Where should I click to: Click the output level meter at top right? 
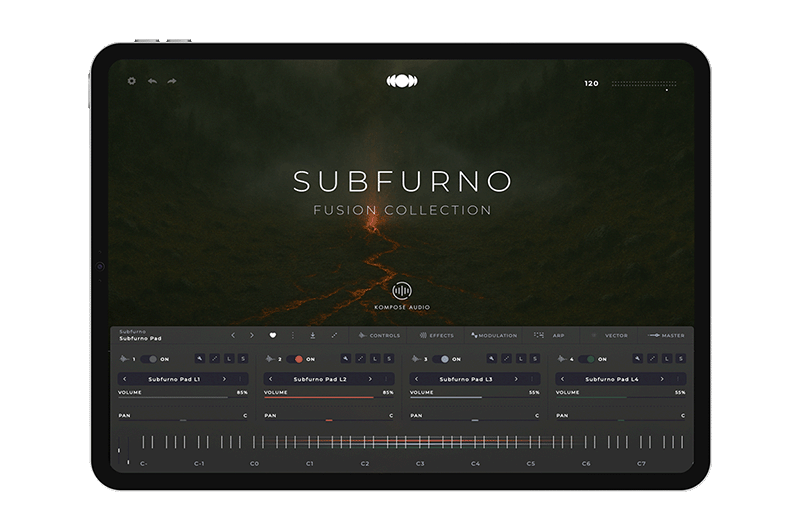pyautogui.click(x=644, y=83)
